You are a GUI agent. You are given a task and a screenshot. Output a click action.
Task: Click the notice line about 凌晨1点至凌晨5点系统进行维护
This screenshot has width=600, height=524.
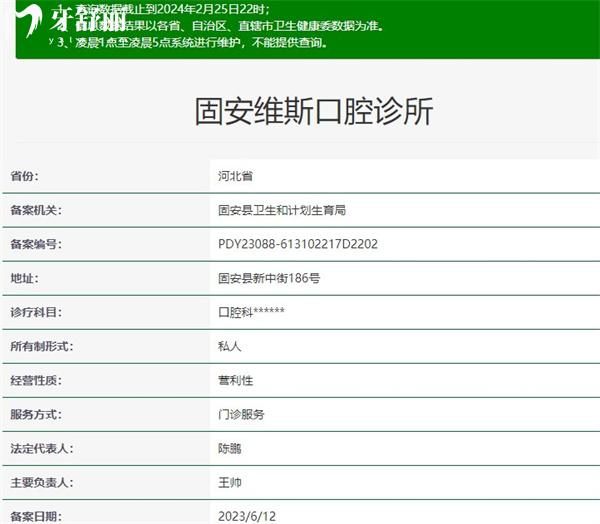point(193,42)
